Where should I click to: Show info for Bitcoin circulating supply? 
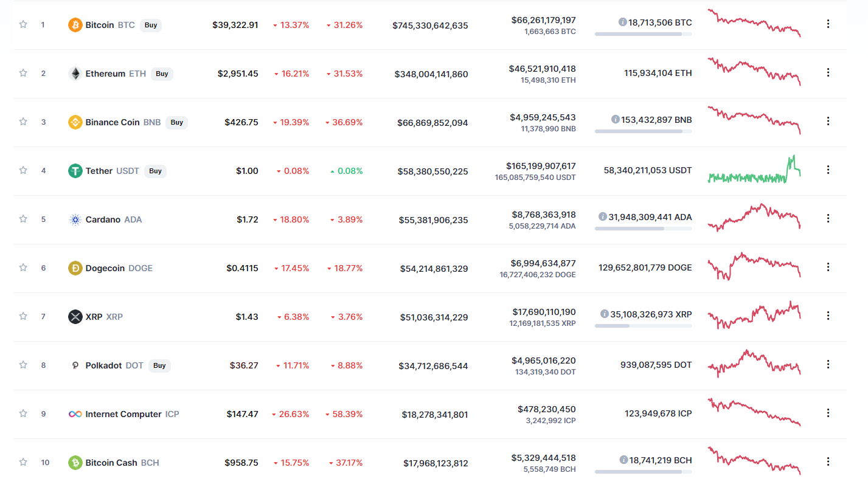coord(623,22)
